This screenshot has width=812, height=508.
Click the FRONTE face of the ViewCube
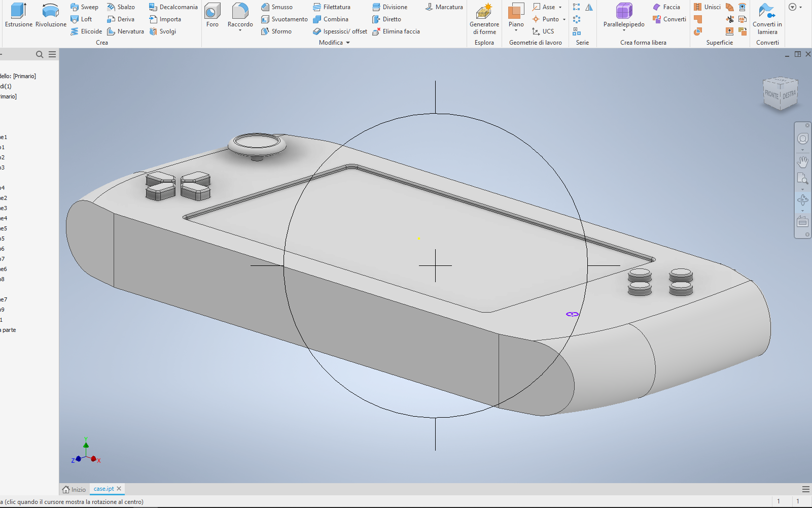point(771,95)
